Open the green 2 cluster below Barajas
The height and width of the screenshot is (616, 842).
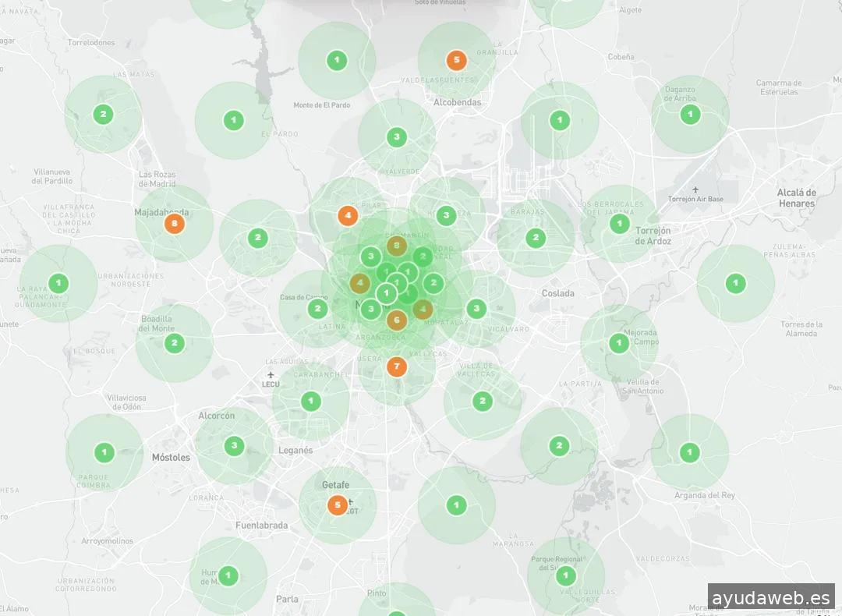pyautogui.click(x=535, y=239)
